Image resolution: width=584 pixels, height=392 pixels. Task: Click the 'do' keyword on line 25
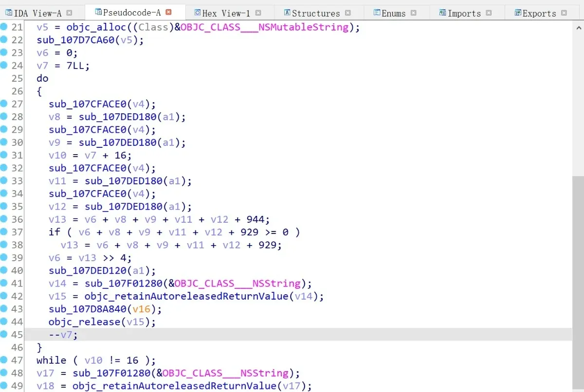coord(42,78)
